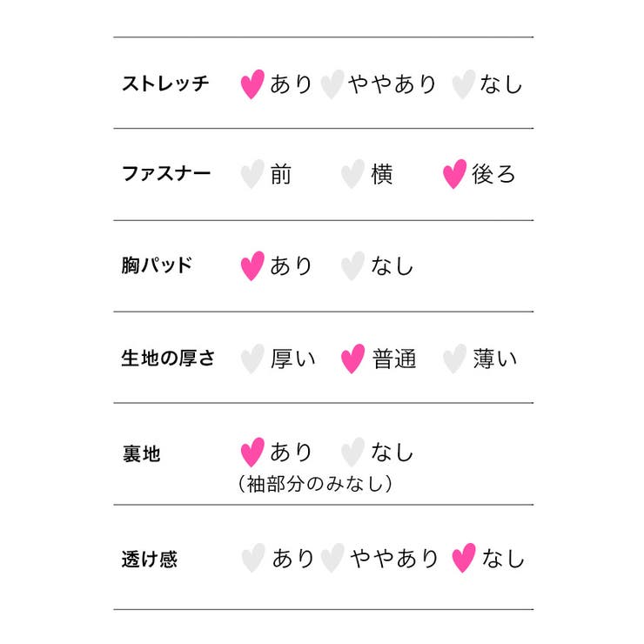Viewport: 644px width, 644px height.
Task: Click the gray heart beside ファスナー 前
Action: click(252, 175)
